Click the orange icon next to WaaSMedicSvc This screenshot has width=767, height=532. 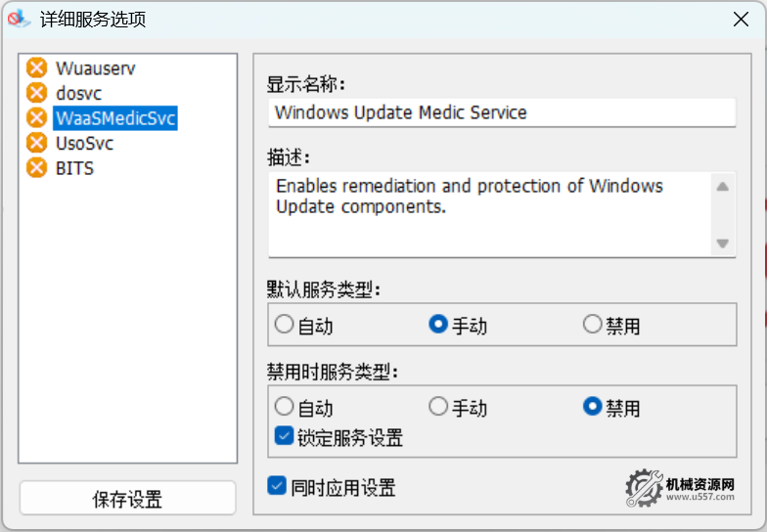[x=37, y=118]
